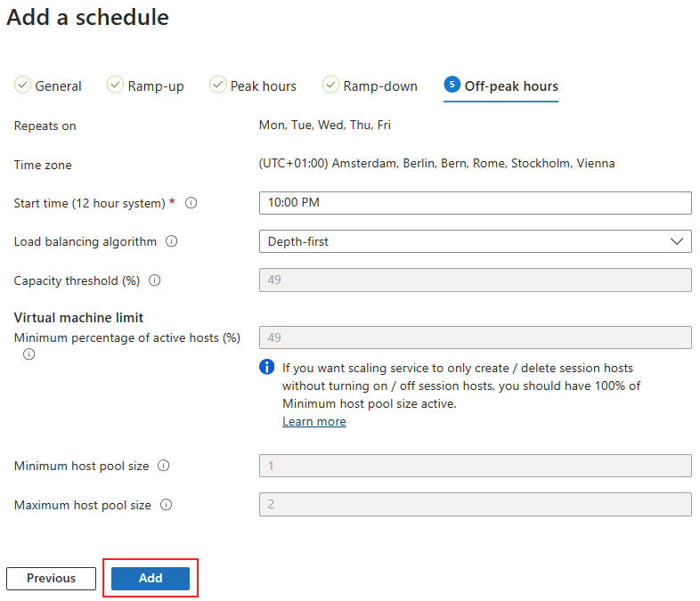
Task: Select the Off-peak hours tab
Action: pyautogui.click(x=501, y=85)
